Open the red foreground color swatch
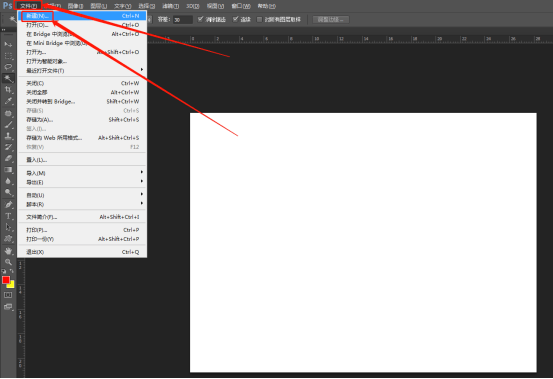Screen dimensions: 553x379 point(6,280)
